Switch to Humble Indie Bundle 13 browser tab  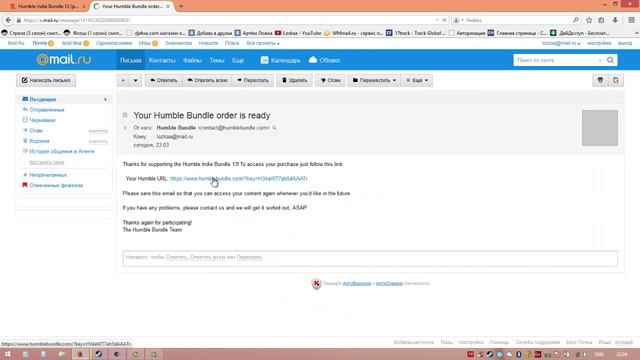click(48, 6)
